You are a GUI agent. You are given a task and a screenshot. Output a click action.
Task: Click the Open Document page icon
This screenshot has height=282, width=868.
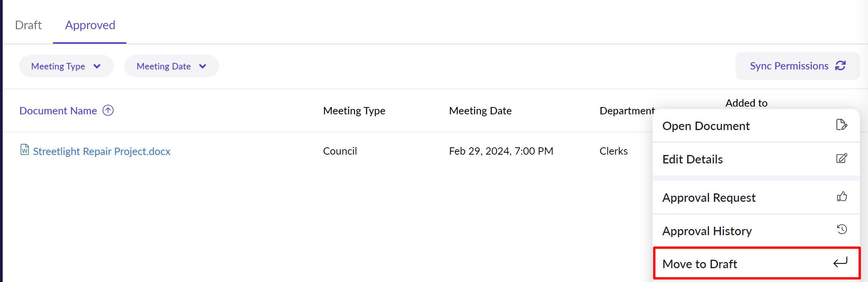(x=841, y=125)
